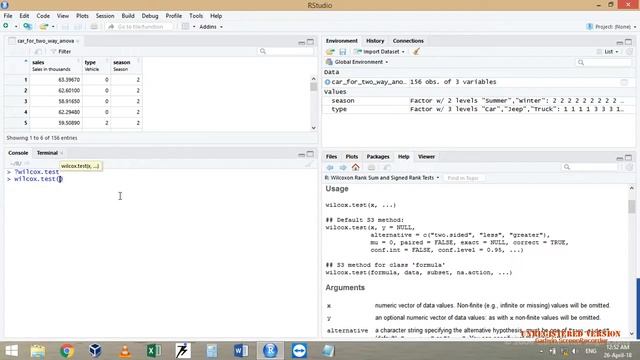Switch to the History tab
640x360 pixels.
point(375,41)
